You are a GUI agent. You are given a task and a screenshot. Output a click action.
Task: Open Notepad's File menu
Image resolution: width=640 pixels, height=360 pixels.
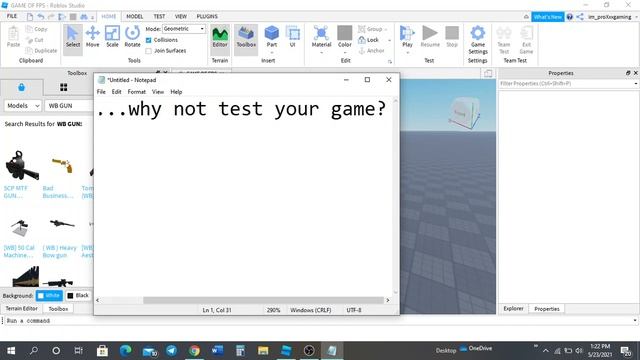tap(101, 92)
